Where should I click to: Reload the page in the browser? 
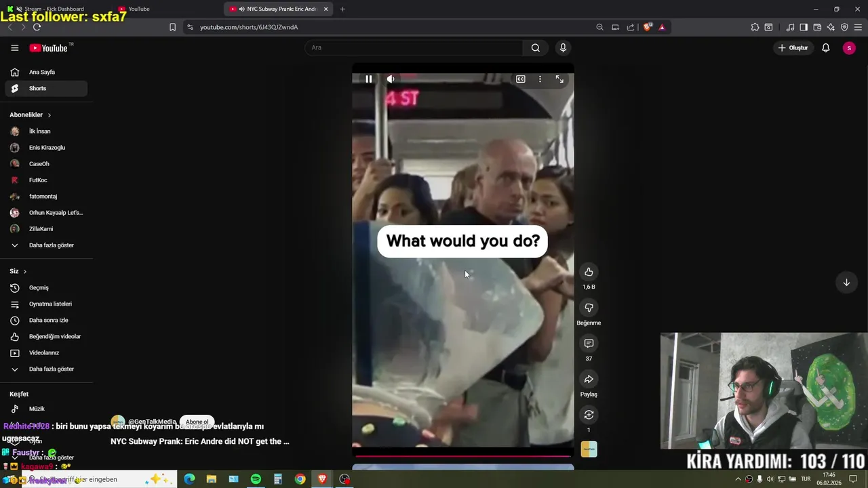pyautogui.click(x=37, y=27)
